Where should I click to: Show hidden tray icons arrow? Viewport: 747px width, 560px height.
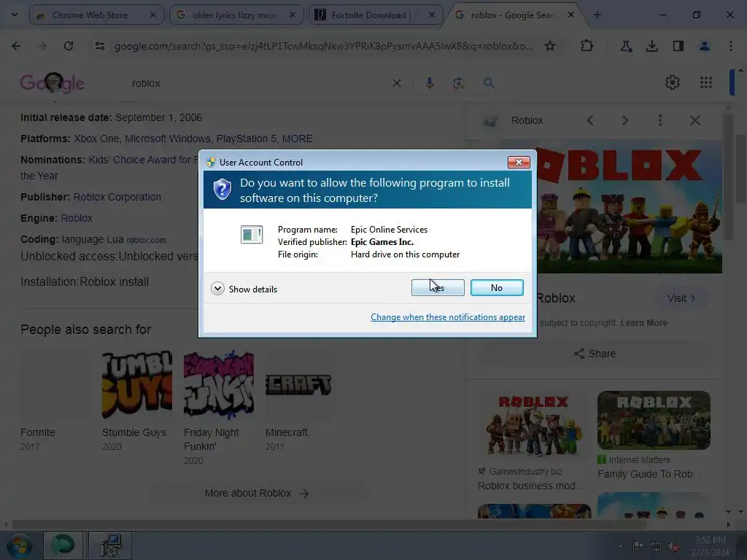click(620, 546)
